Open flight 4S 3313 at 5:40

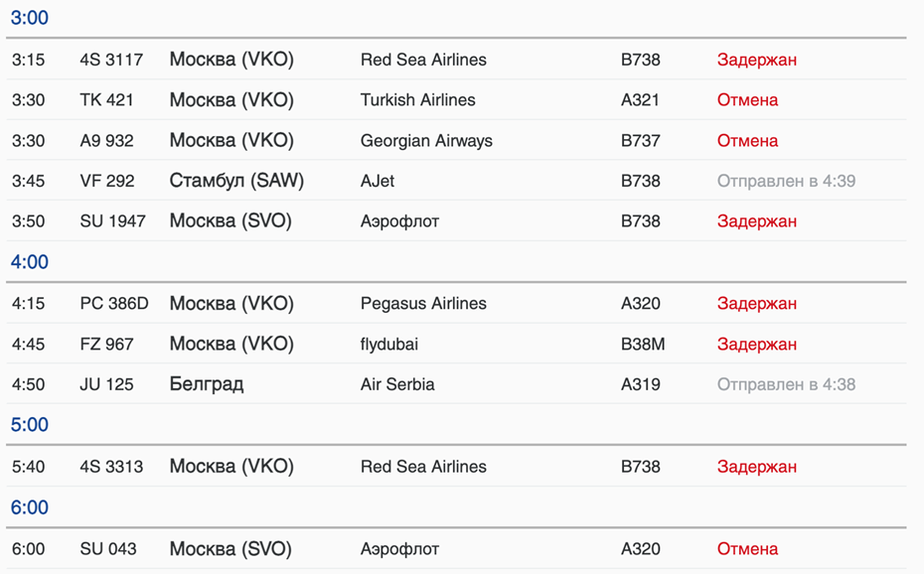point(111,467)
